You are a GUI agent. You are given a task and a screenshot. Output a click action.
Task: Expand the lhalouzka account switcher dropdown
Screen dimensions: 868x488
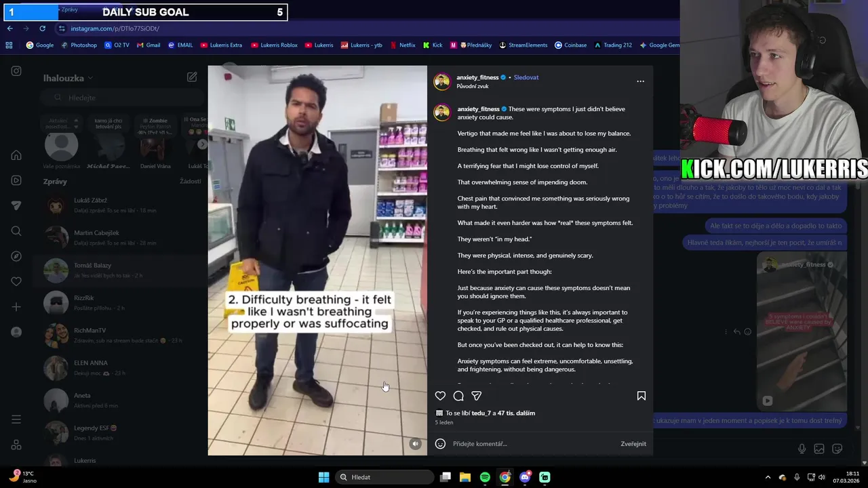pyautogui.click(x=68, y=78)
